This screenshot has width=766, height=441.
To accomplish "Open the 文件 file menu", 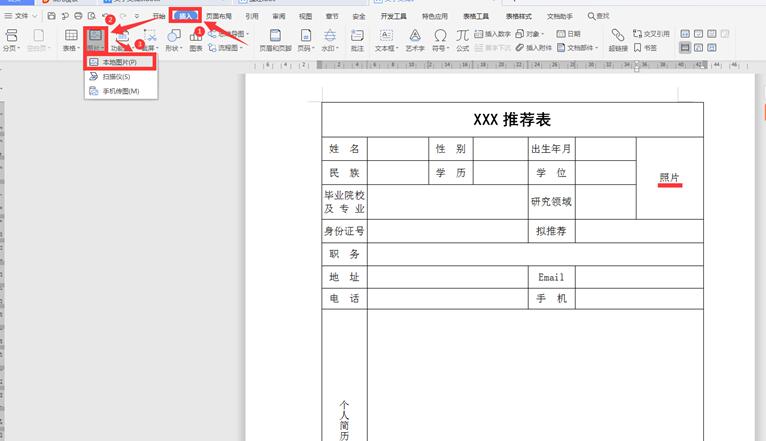I will pyautogui.click(x=21, y=16).
